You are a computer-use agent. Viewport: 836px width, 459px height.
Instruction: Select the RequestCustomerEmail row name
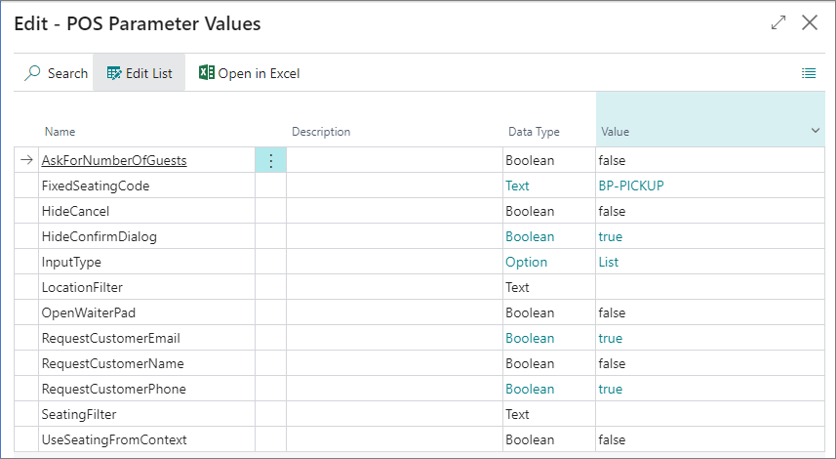(x=111, y=339)
